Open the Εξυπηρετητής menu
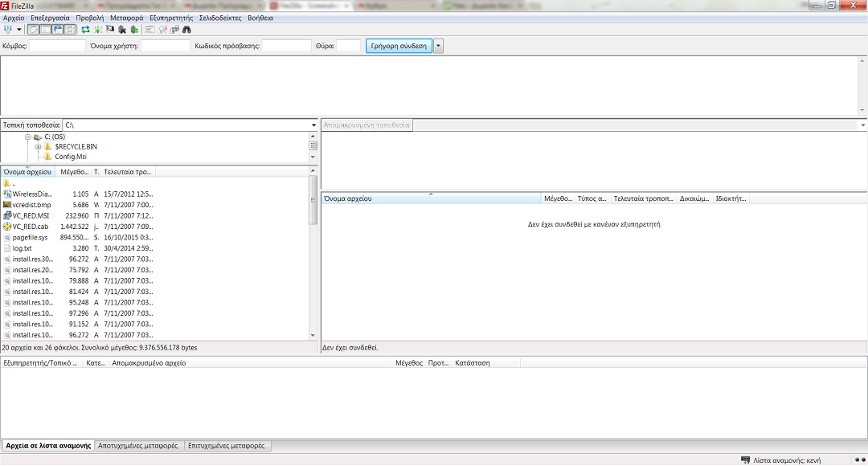Image resolution: width=868 pixels, height=466 pixels. (x=171, y=18)
